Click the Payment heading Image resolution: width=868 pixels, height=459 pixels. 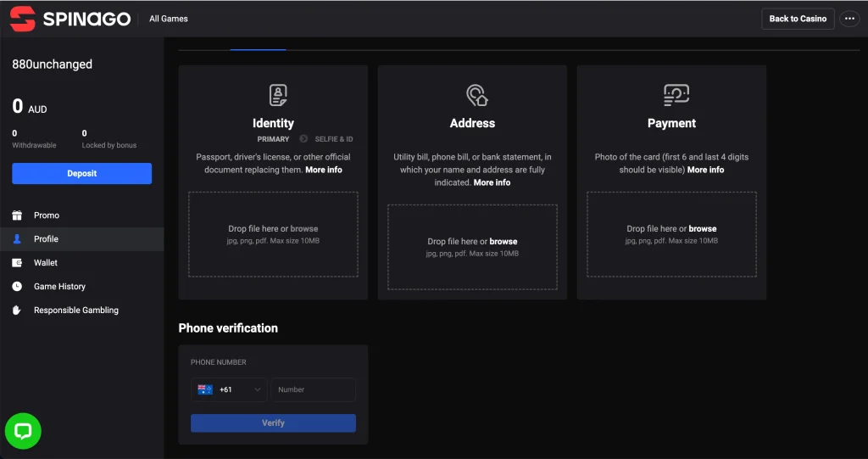671,123
